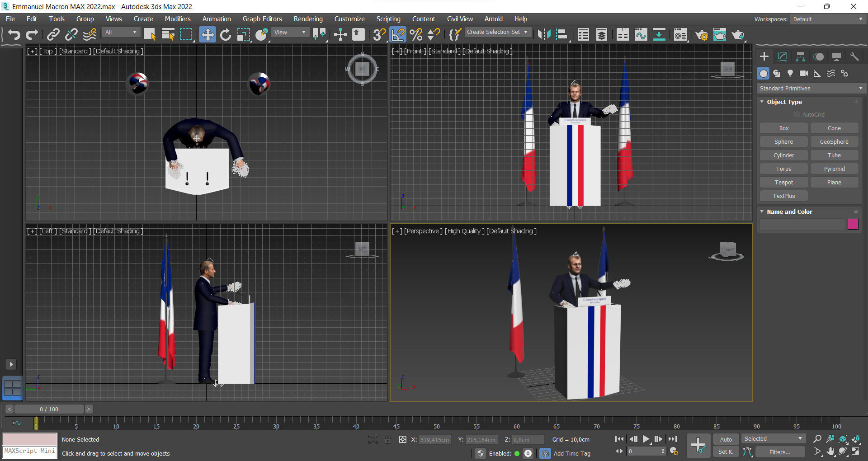
Task: Activate Select and Move tool
Action: (x=207, y=34)
